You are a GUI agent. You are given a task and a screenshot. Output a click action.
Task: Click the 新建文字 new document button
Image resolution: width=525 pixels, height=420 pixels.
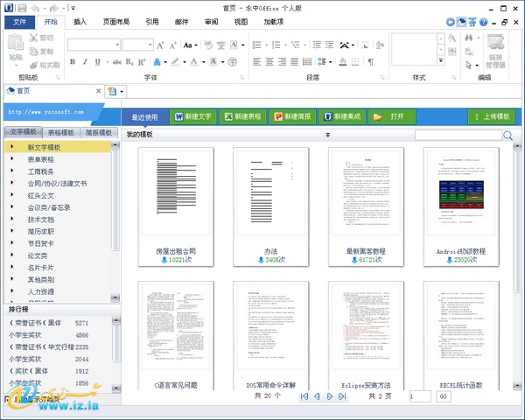(x=193, y=116)
